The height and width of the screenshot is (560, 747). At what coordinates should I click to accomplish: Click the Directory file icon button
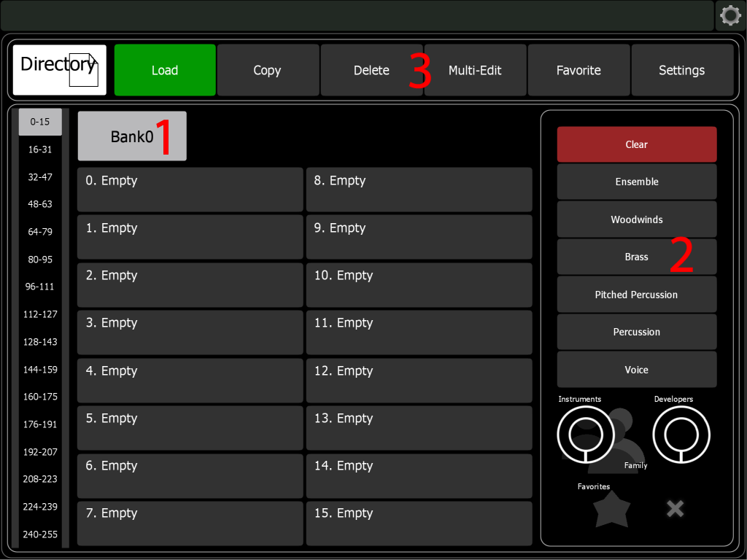click(60, 70)
